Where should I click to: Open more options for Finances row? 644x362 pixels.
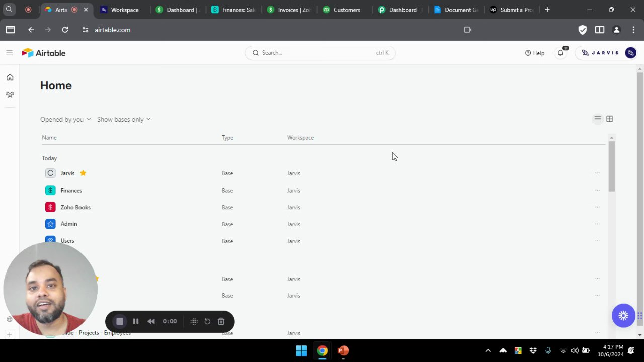[x=597, y=190]
